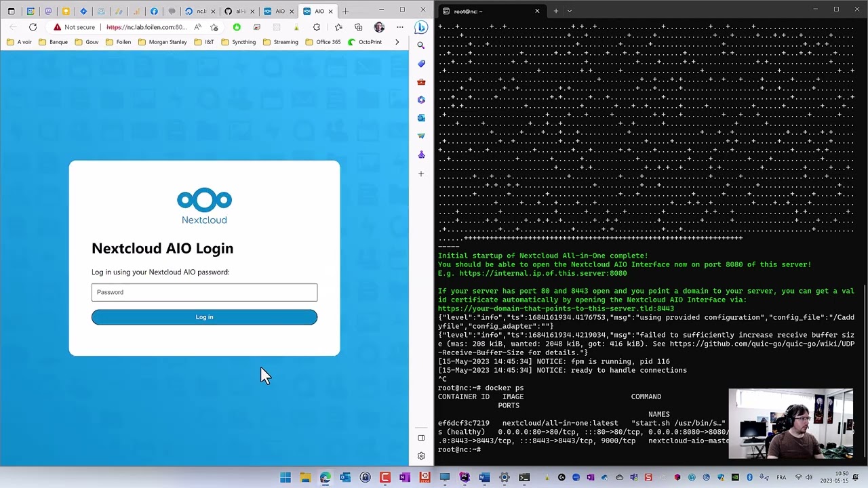Select the Mastodon pinned tab
Viewport: 868px width, 488px height.
pyautogui.click(x=48, y=11)
